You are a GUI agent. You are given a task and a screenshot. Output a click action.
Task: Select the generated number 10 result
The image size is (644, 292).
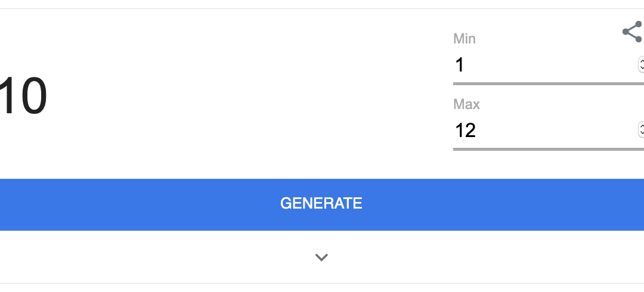[x=23, y=96]
